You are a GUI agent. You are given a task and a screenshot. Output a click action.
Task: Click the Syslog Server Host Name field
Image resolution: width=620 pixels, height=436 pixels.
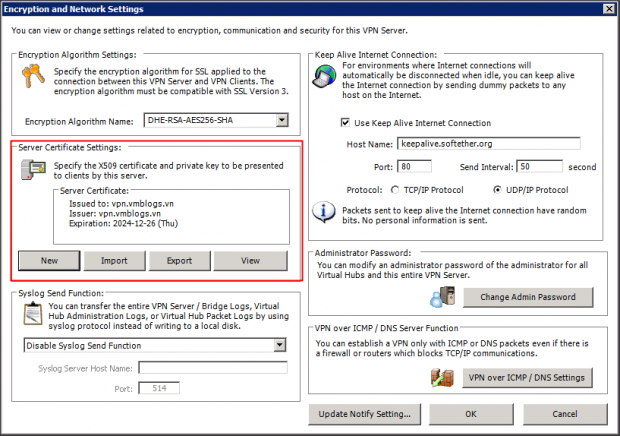pyautogui.click(x=213, y=368)
